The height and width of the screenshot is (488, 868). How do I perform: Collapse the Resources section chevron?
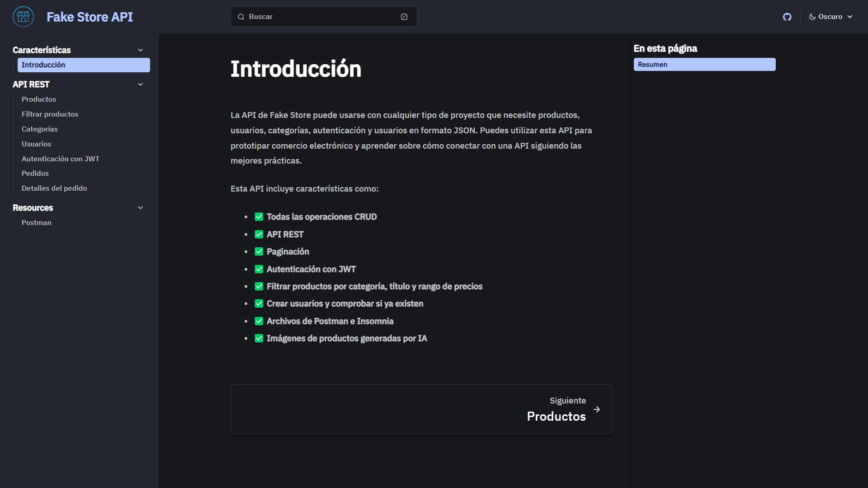pyautogui.click(x=141, y=208)
